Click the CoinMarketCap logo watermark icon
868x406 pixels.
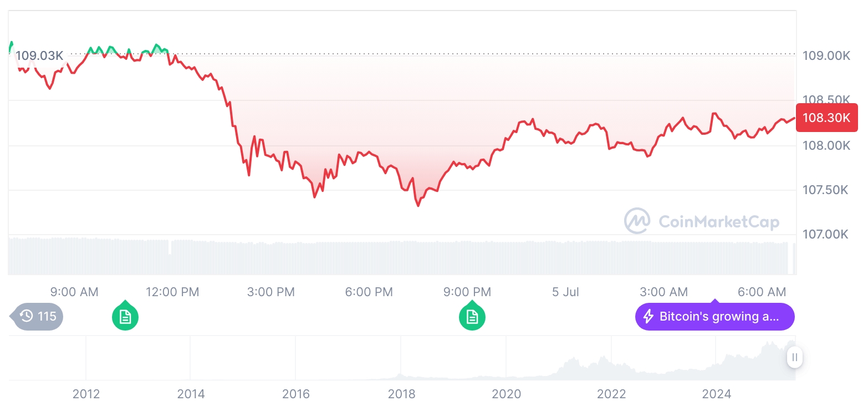tap(637, 221)
